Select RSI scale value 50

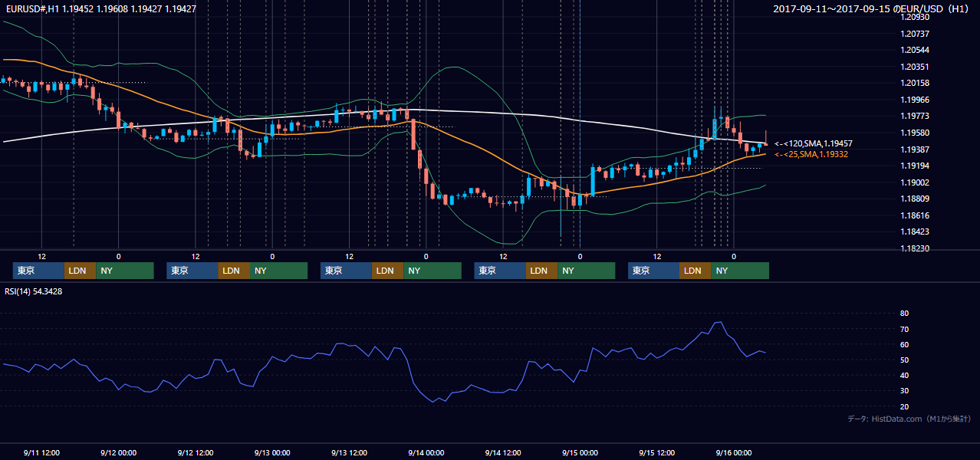tap(904, 360)
